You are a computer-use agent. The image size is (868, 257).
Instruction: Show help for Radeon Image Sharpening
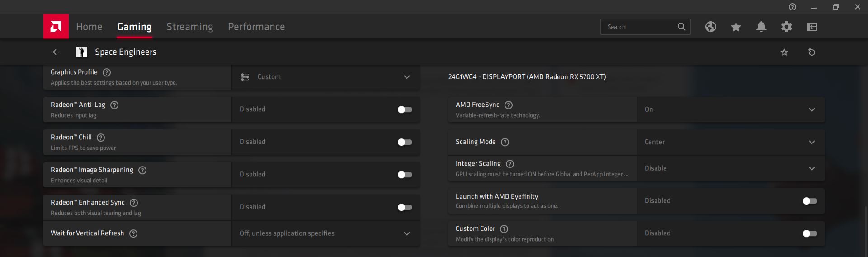pyautogui.click(x=142, y=170)
